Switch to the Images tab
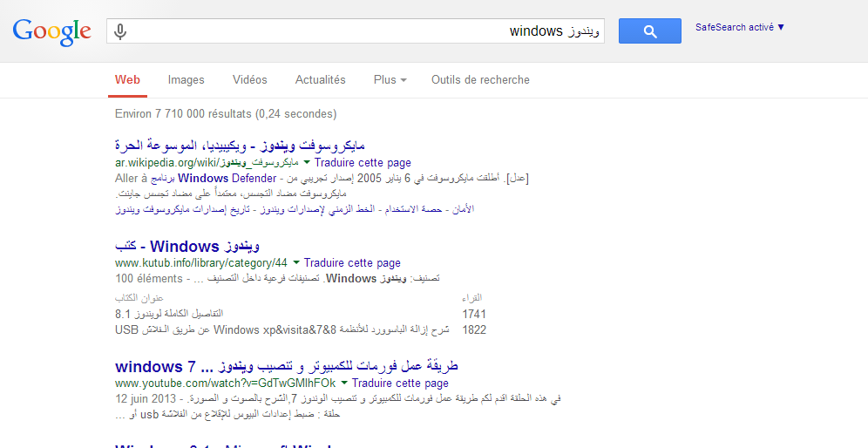Viewport: 868px width, 448px height. pyautogui.click(x=186, y=79)
